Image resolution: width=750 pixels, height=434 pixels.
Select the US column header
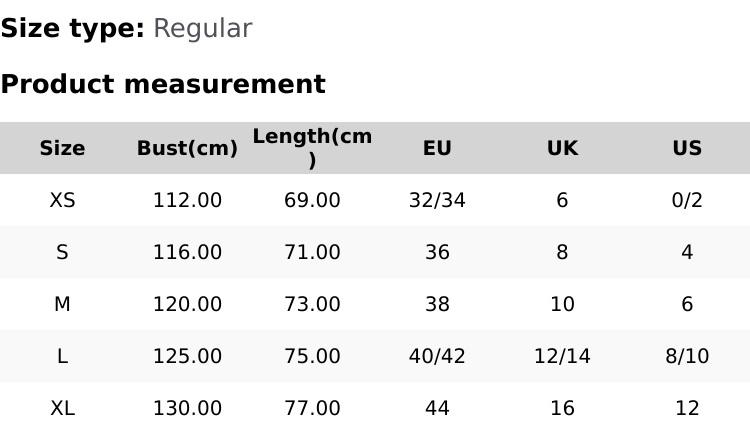tap(687, 148)
